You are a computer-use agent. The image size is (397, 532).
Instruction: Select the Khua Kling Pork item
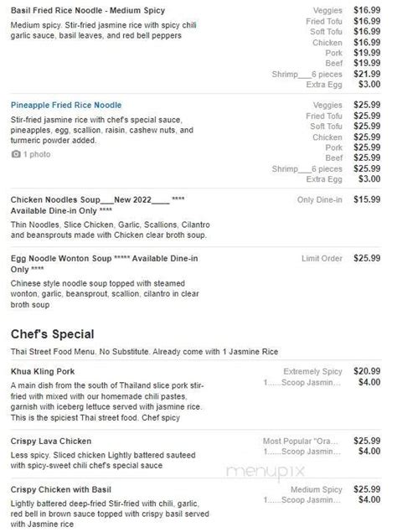click(43, 371)
